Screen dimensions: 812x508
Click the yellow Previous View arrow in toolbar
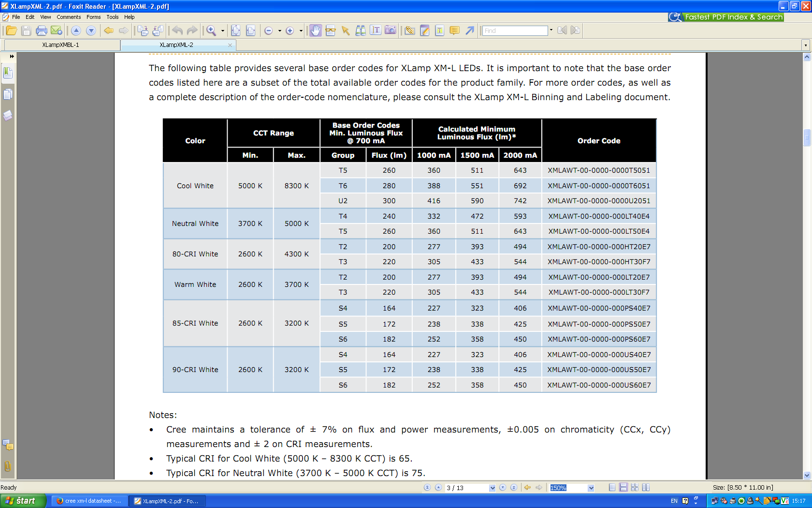(x=109, y=30)
